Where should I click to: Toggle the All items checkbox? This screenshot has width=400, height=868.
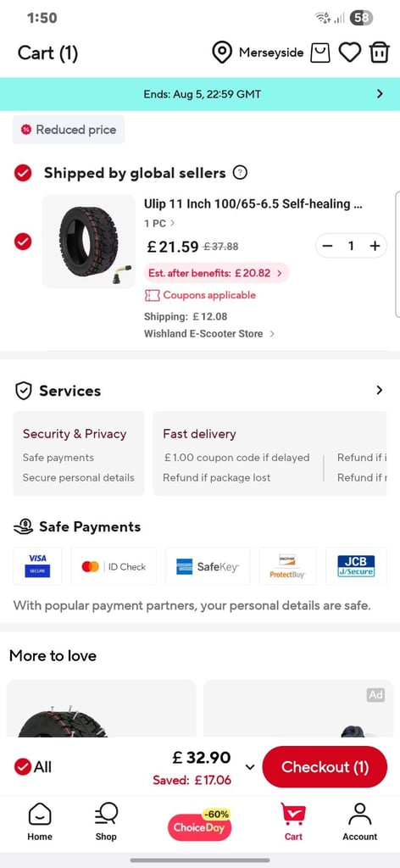pyautogui.click(x=23, y=766)
